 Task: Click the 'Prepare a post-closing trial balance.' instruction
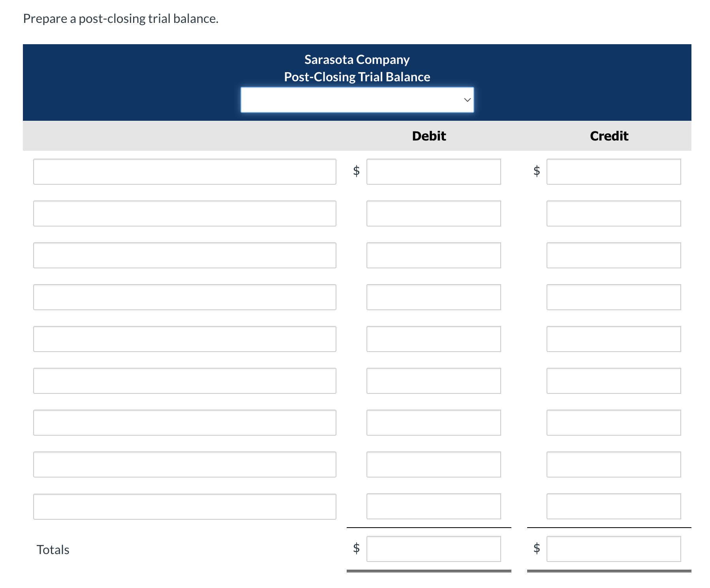coord(121,19)
